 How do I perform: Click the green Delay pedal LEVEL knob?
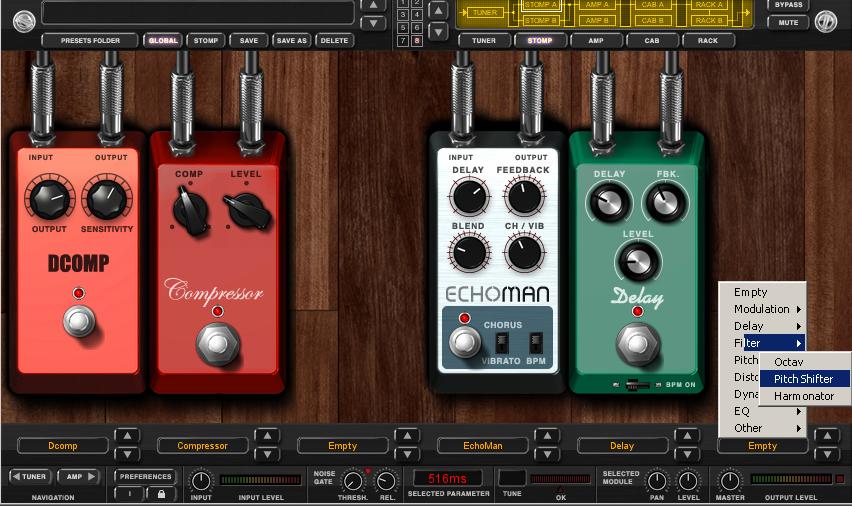click(638, 261)
